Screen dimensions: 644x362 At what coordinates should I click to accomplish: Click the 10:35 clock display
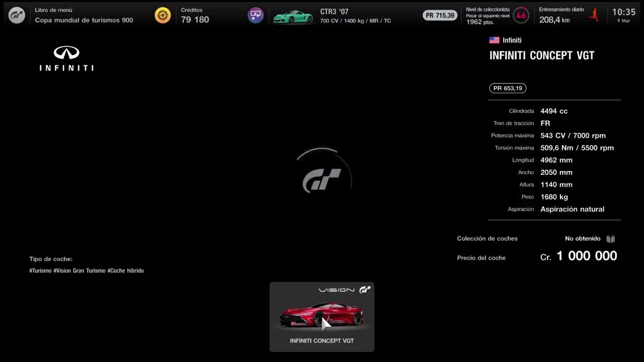(x=624, y=12)
